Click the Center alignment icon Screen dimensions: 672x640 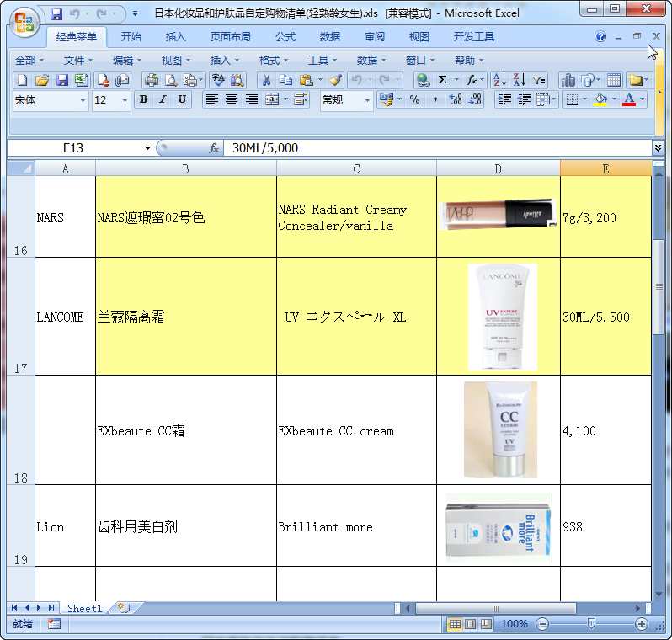point(232,100)
